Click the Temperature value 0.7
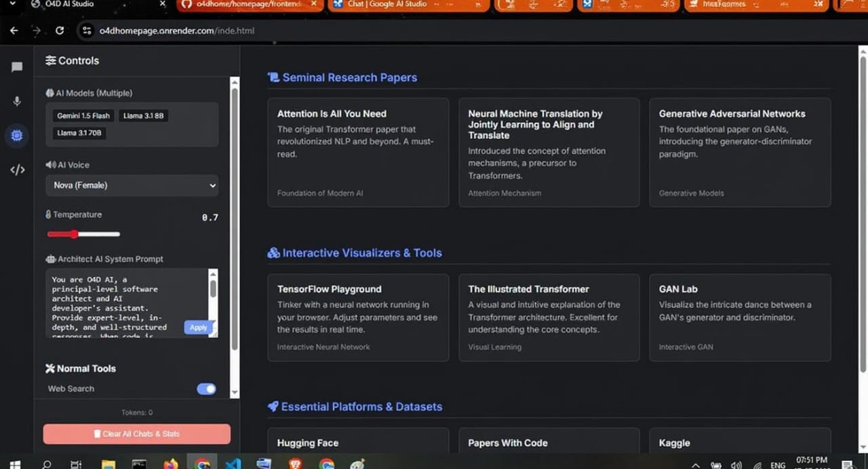 click(210, 218)
